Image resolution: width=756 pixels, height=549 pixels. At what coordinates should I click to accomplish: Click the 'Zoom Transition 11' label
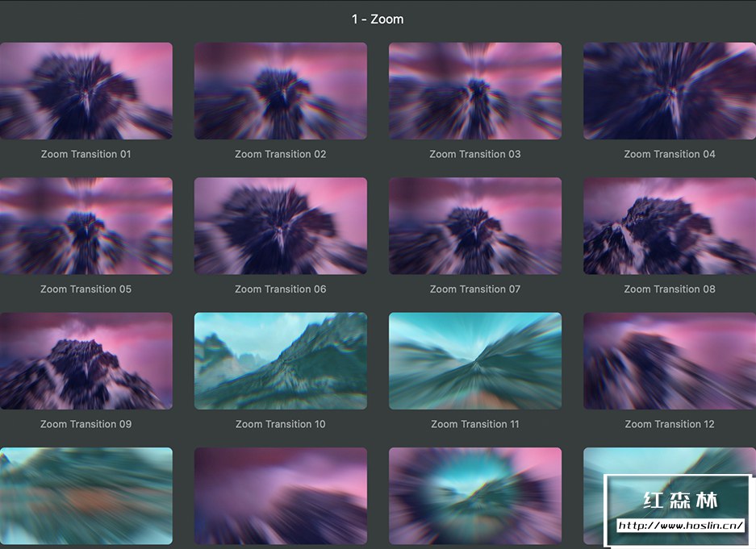point(475,424)
